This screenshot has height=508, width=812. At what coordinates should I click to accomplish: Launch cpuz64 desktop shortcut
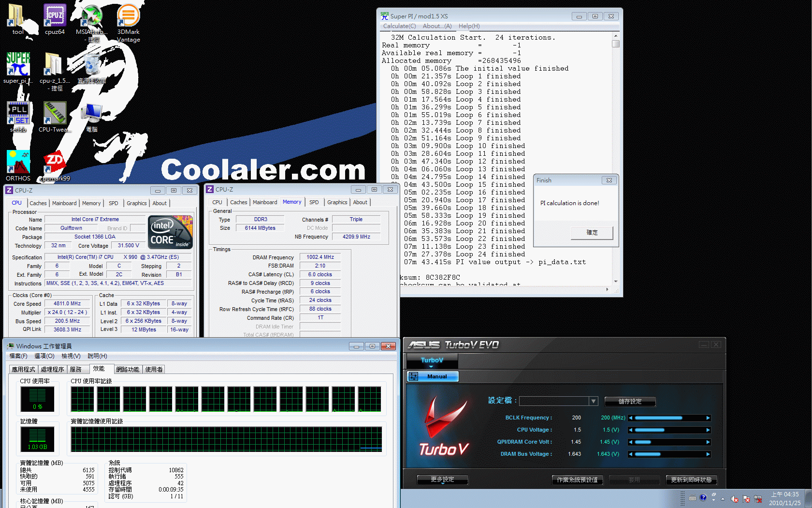coord(55,19)
